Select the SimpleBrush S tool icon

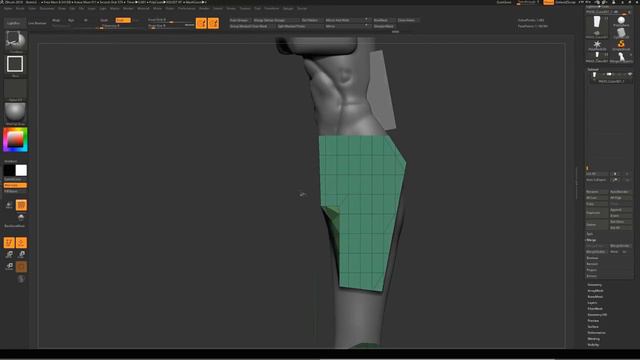[621, 45]
